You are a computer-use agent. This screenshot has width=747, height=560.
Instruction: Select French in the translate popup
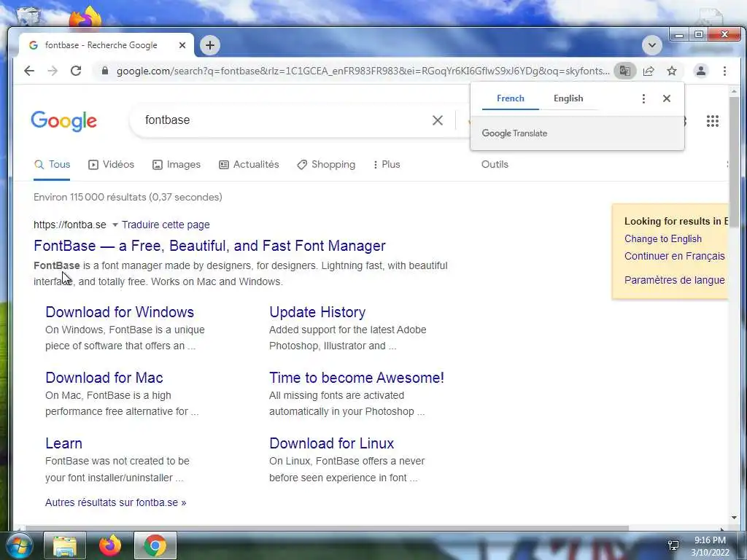pyautogui.click(x=510, y=98)
